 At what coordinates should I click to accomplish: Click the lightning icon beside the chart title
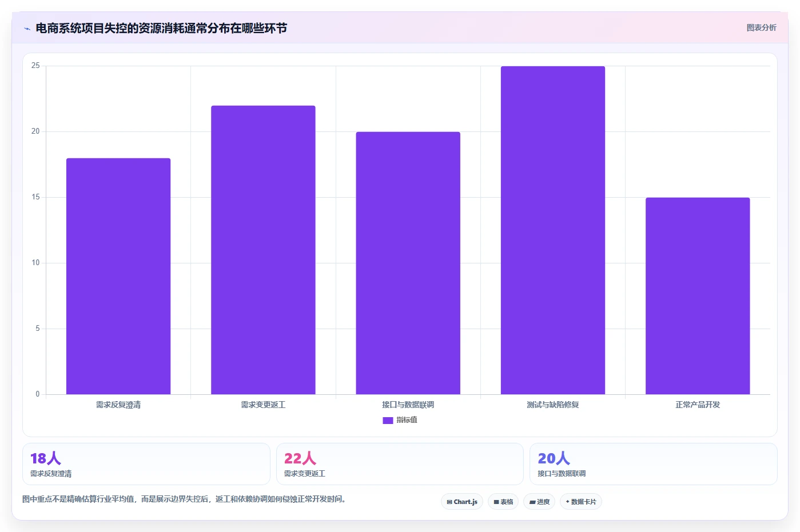(x=27, y=29)
